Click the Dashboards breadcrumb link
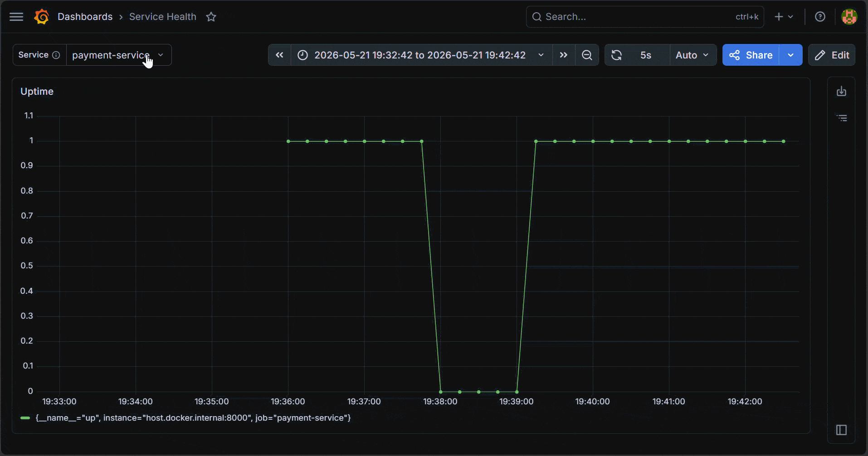 (85, 17)
